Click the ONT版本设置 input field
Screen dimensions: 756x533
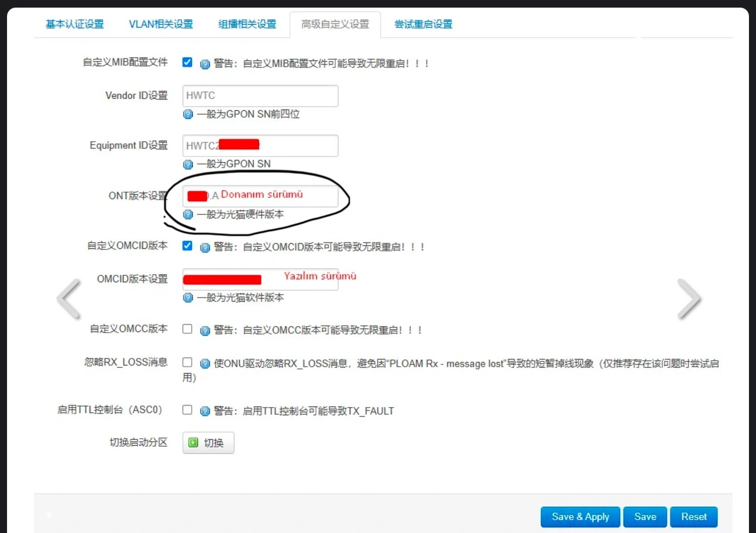pyautogui.click(x=260, y=196)
